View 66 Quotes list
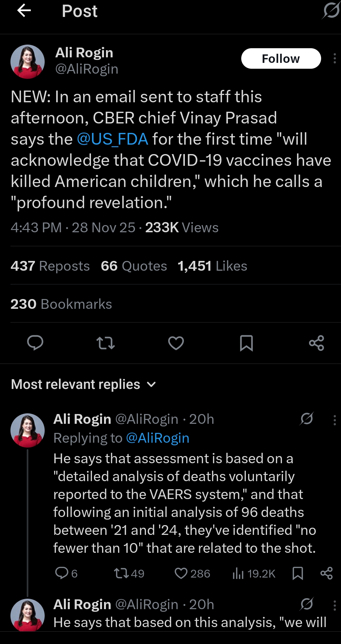This screenshot has height=644, width=341. pyautogui.click(x=134, y=266)
